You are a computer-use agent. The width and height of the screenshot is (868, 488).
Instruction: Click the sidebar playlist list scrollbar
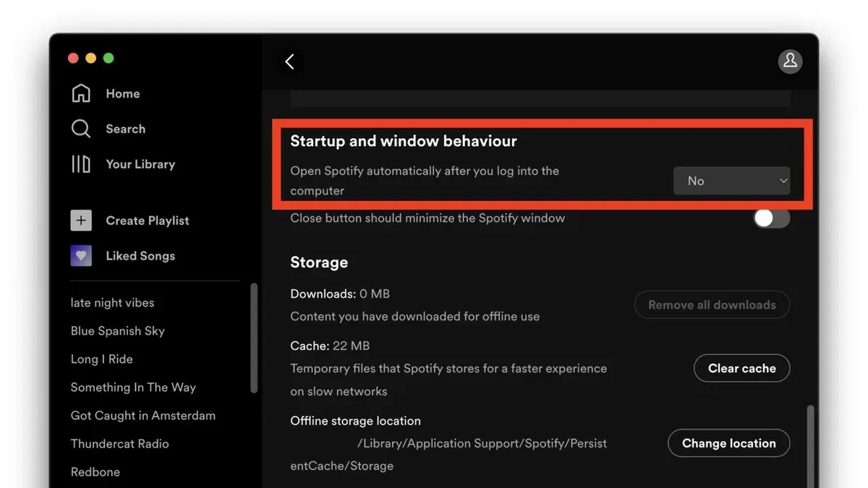254,338
